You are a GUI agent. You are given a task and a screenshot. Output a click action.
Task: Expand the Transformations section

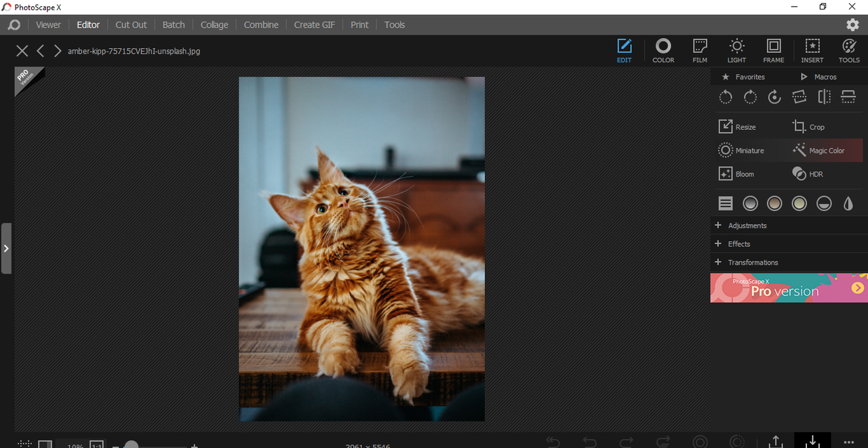point(752,262)
